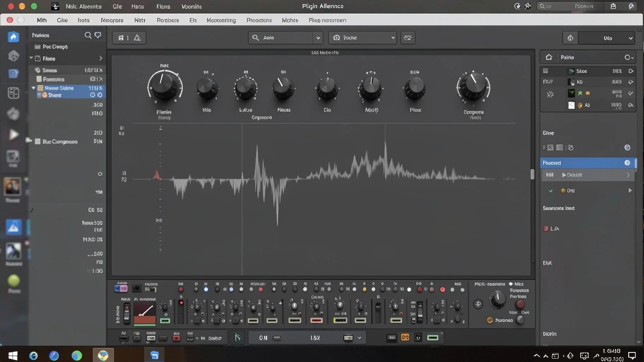Open the circle dropdown in the Paine header

629,57
